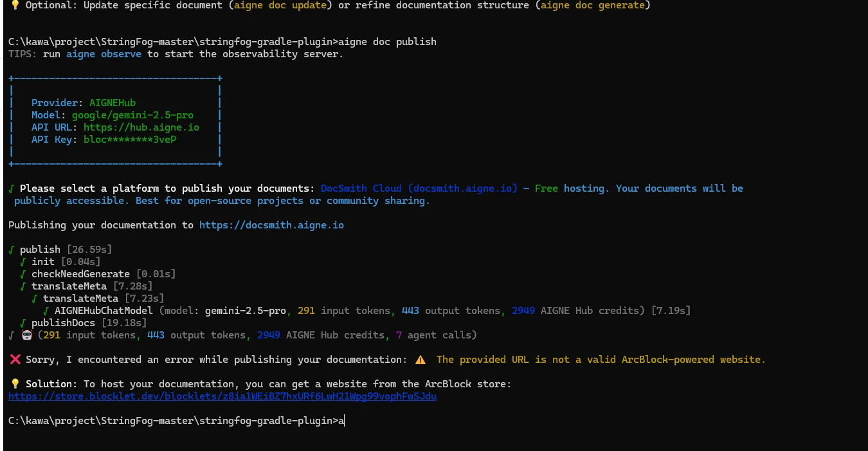The width and height of the screenshot is (868, 451).
Task: Click the command prompt input line at bottom
Action: point(177,421)
